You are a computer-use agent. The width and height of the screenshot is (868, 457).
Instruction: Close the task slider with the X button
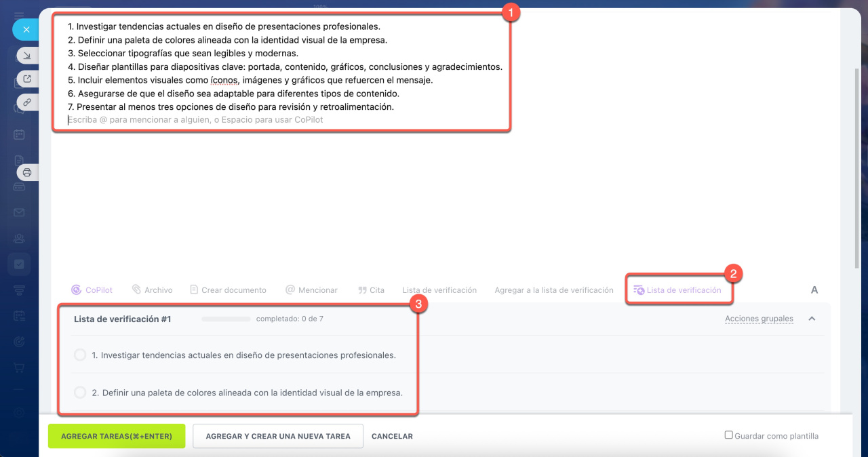[26, 30]
